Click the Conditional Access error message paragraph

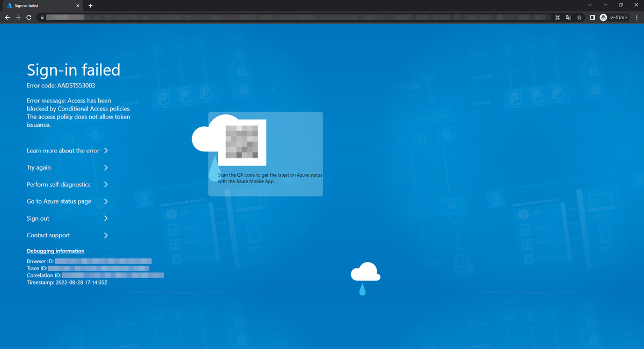click(79, 113)
